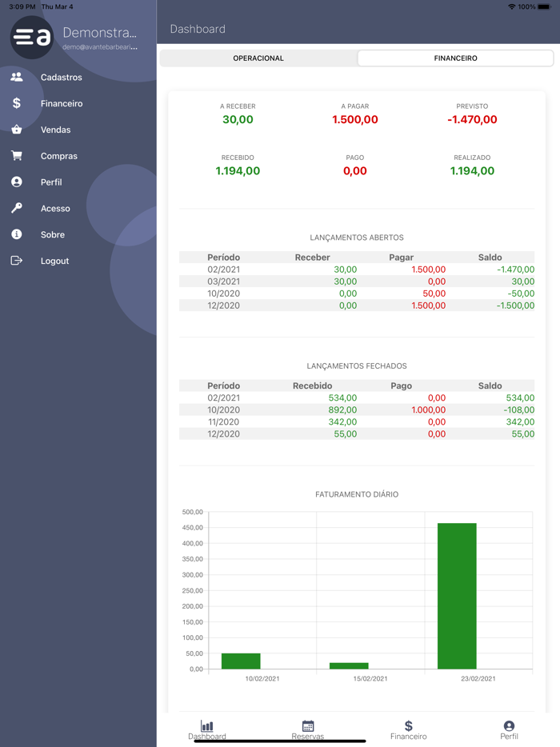Screen dimensions: 560x747
Task: Select the Financeiro segment at top
Action: pyautogui.click(x=455, y=58)
